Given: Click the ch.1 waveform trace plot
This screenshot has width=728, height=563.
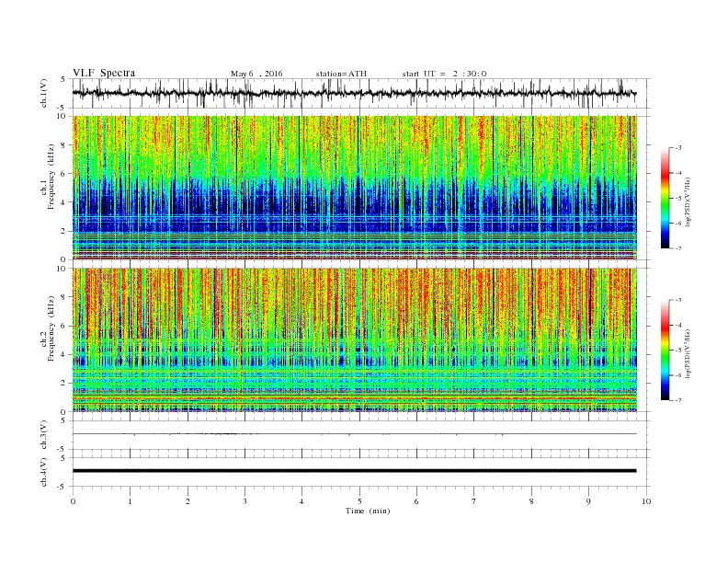Looking at the screenshot, I should coord(354,93).
